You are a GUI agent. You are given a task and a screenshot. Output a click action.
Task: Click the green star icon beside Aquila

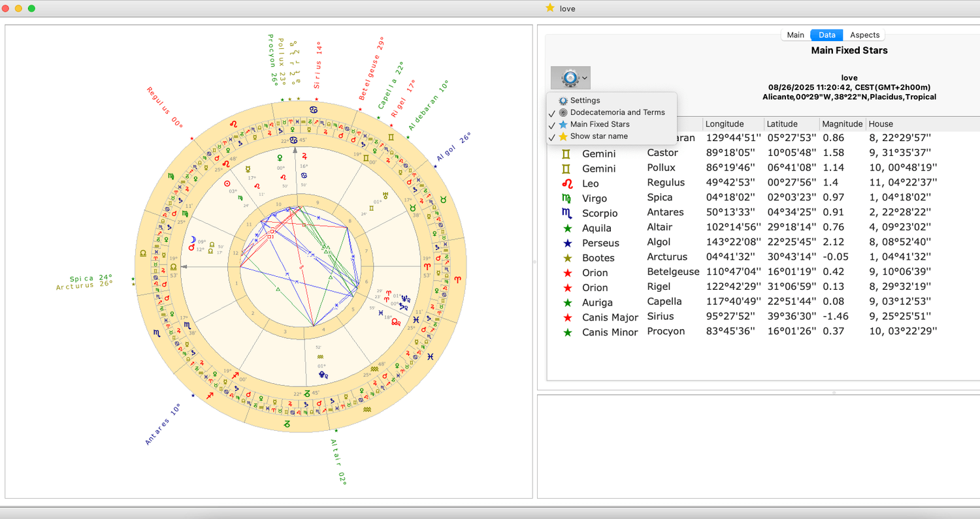pyautogui.click(x=567, y=228)
